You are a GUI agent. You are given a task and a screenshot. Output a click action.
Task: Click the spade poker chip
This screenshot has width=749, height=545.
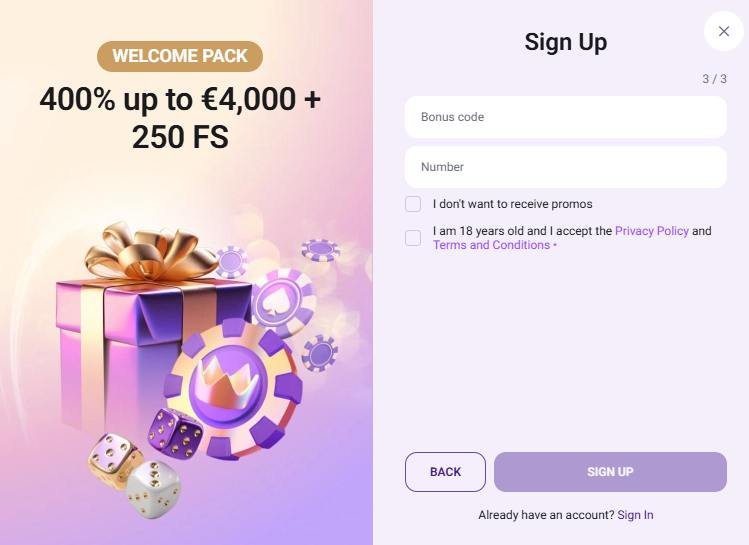[x=282, y=300]
